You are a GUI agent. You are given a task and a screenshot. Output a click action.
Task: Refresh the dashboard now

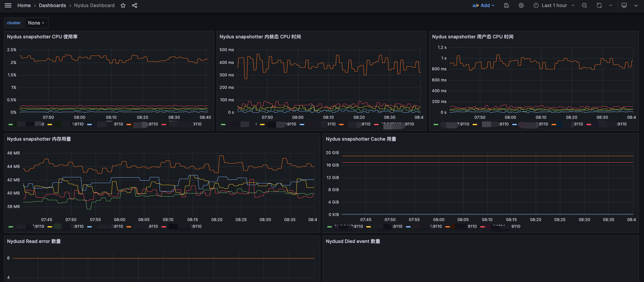[x=599, y=5]
